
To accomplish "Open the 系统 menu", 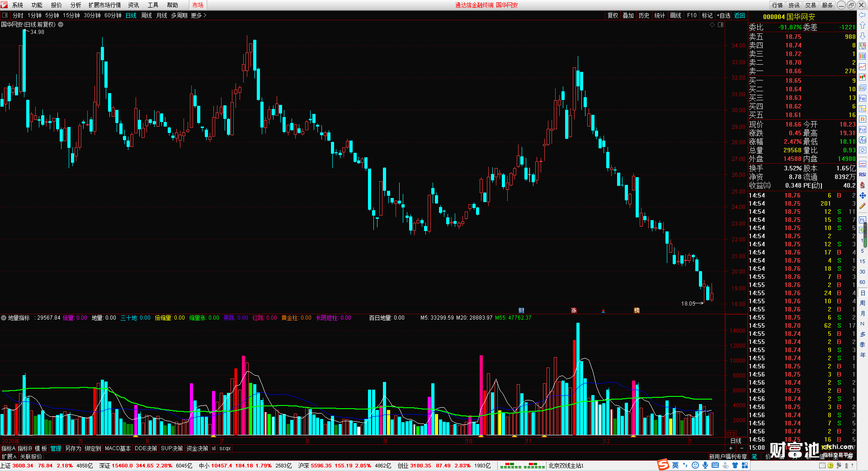I will coord(17,5).
